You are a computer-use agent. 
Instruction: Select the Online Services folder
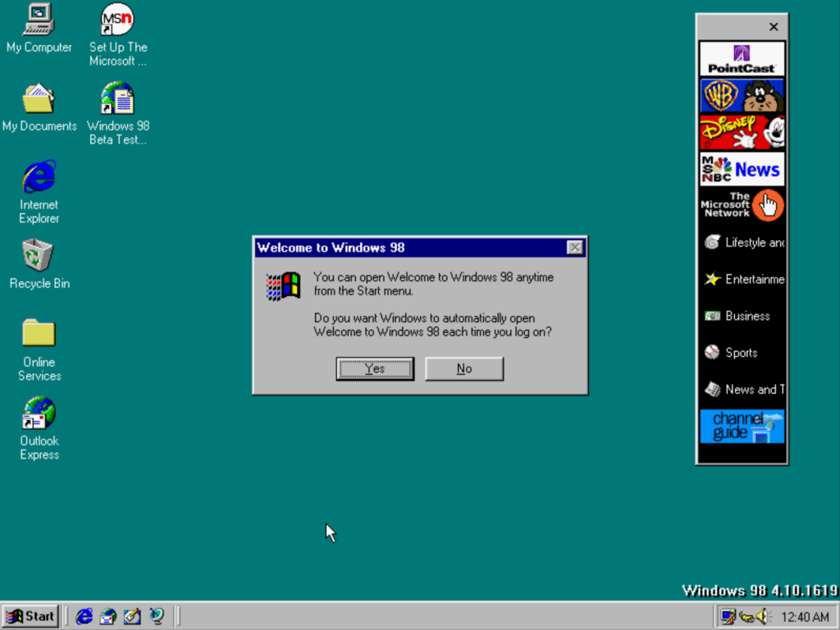click(39, 333)
